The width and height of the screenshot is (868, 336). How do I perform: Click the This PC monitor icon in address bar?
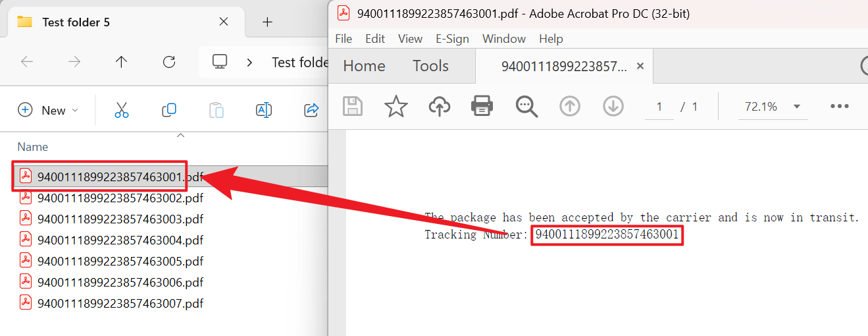click(220, 62)
